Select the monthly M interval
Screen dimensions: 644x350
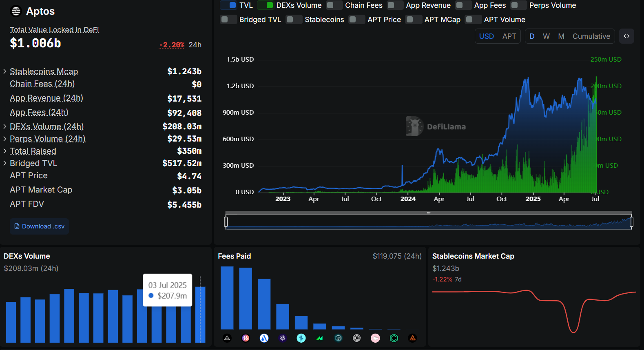[561, 36]
